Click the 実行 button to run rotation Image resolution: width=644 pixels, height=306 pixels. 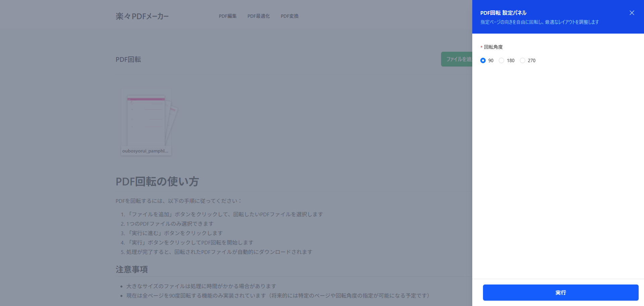click(x=560, y=293)
